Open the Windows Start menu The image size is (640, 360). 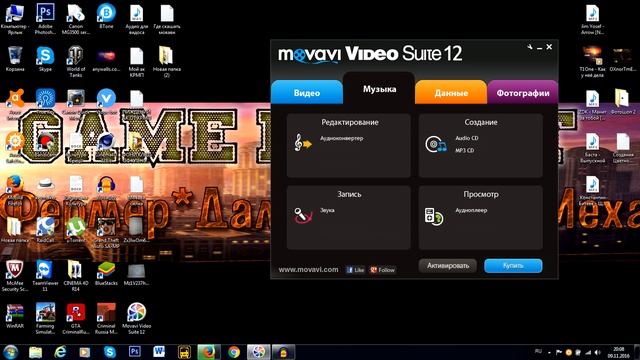11,351
